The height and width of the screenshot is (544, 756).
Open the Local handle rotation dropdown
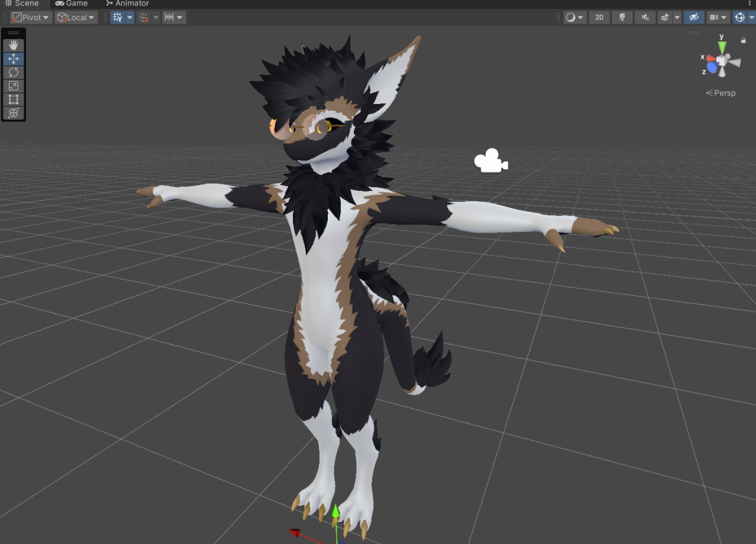point(76,17)
